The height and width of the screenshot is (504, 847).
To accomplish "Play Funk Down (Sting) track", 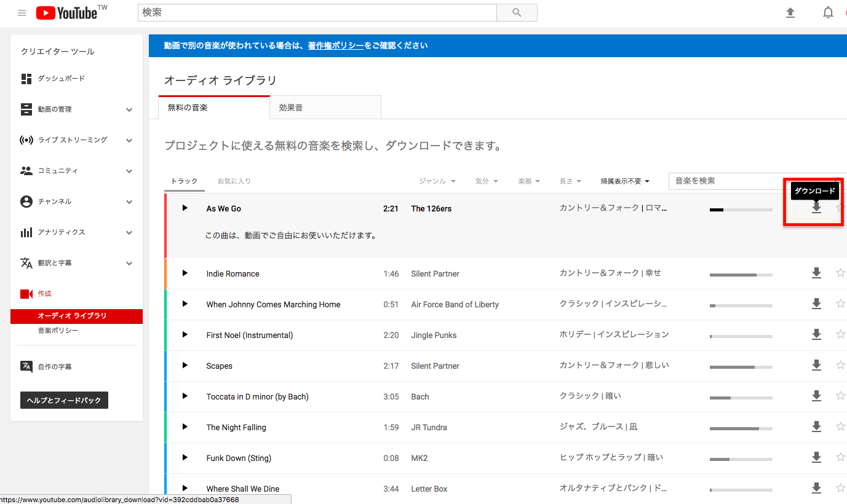I will [x=185, y=457].
